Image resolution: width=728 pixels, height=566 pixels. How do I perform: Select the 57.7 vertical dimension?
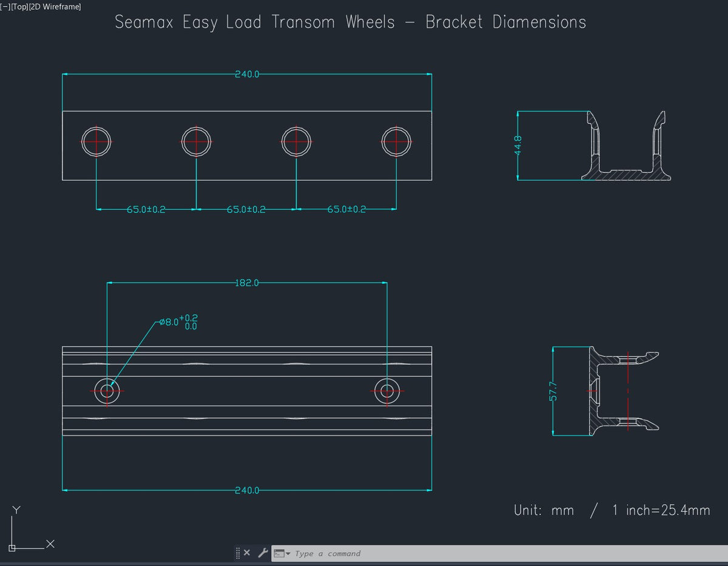click(x=553, y=391)
